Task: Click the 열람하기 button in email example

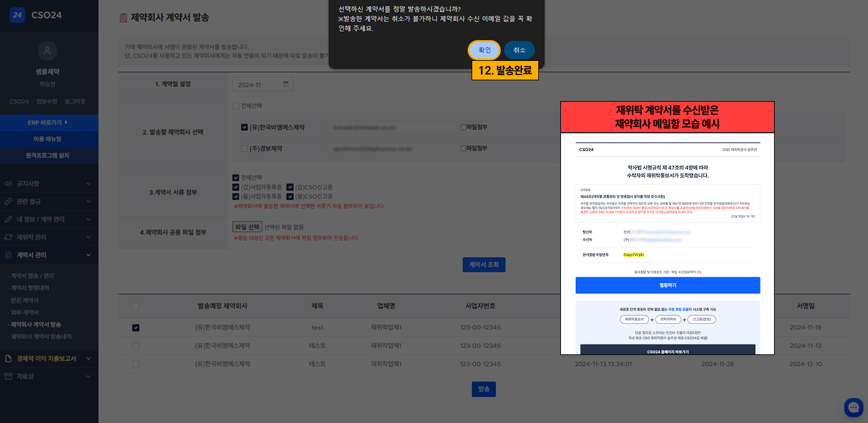Action: click(x=668, y=285)
